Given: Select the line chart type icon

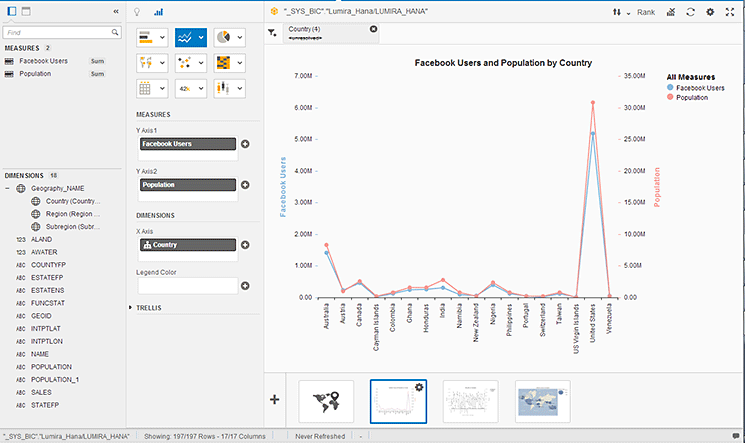Looking at the screenshot, I should (x=185, y=37).
